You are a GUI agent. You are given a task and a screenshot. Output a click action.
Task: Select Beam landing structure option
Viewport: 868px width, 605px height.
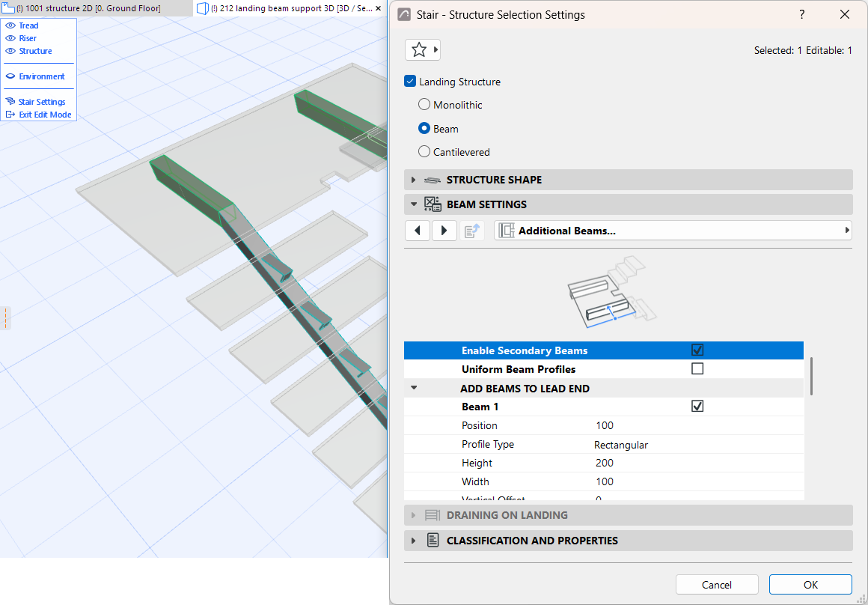[424, 129]
